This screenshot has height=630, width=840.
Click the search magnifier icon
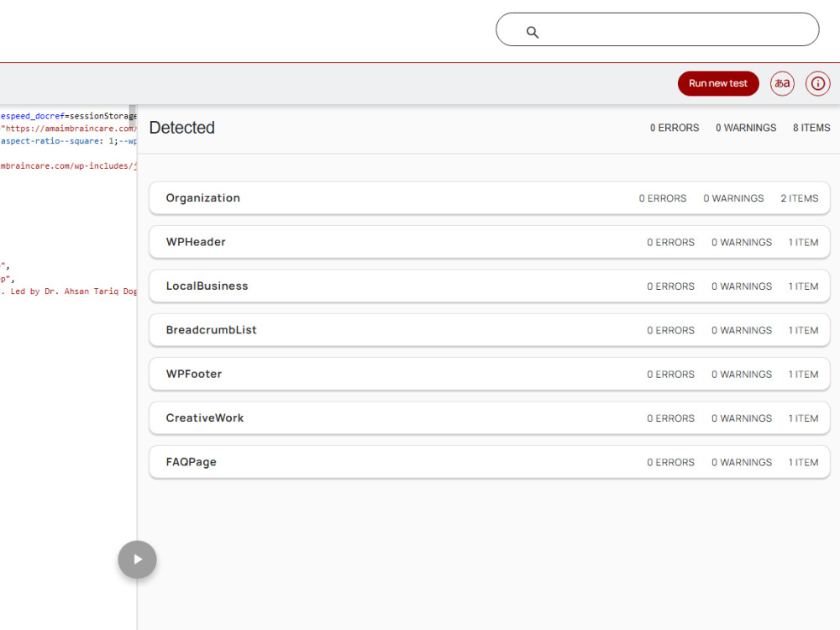coord(532,32)
